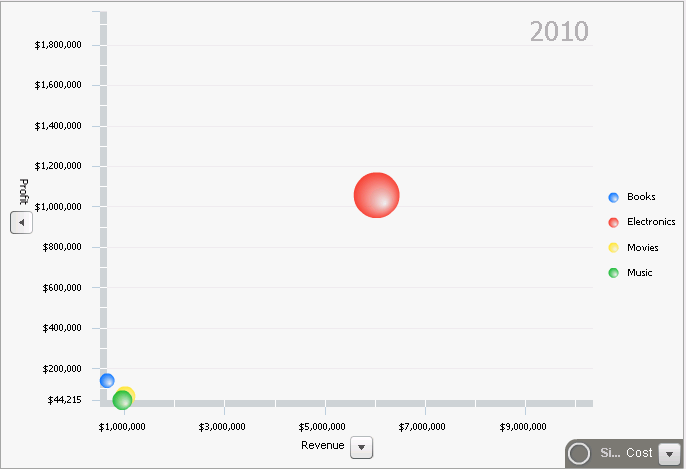Select the Books legend label
The image size is (686, 469).
(x=641, y=196)
